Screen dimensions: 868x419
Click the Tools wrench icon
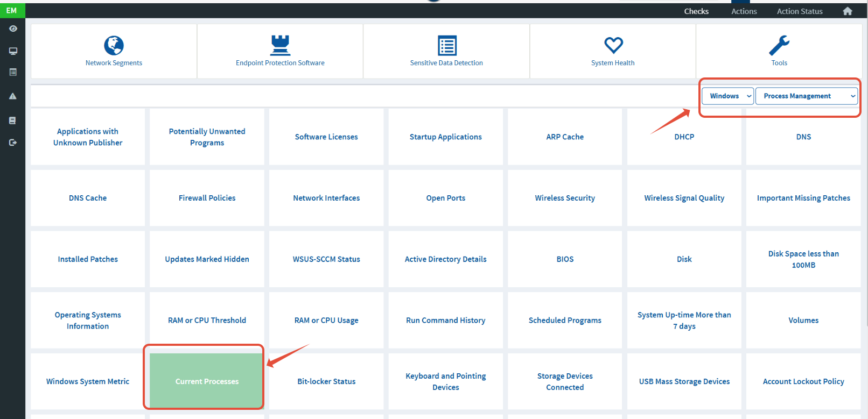pos(779,46)
